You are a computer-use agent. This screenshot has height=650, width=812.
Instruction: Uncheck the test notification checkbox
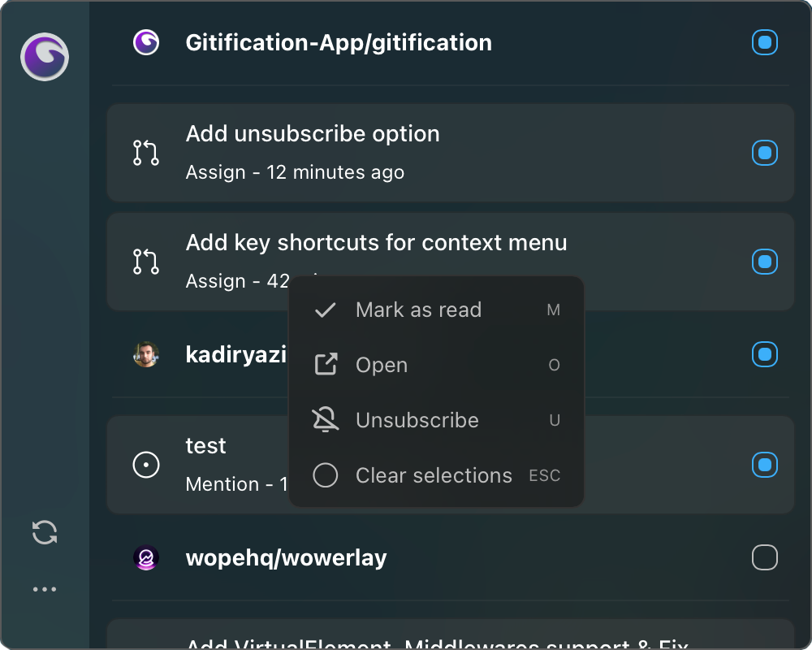tap(765, 465)
